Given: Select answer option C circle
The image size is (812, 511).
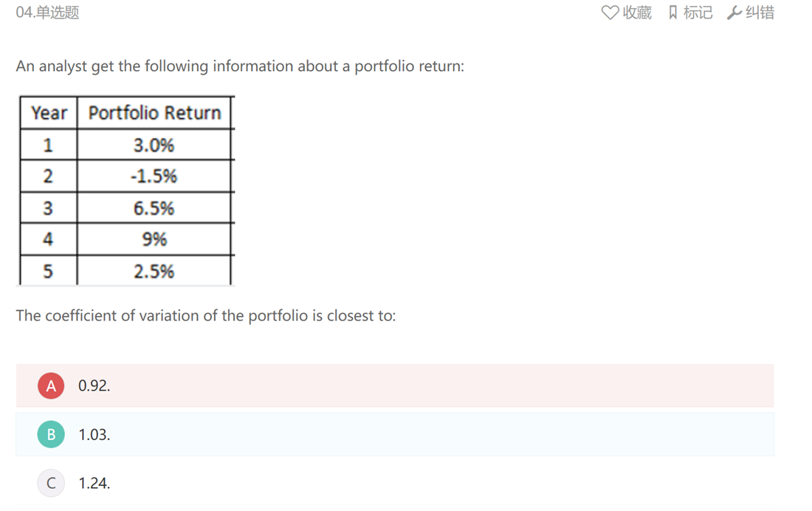Looking at the screenshot, I should pyautogui.click(x=51, y=483).
